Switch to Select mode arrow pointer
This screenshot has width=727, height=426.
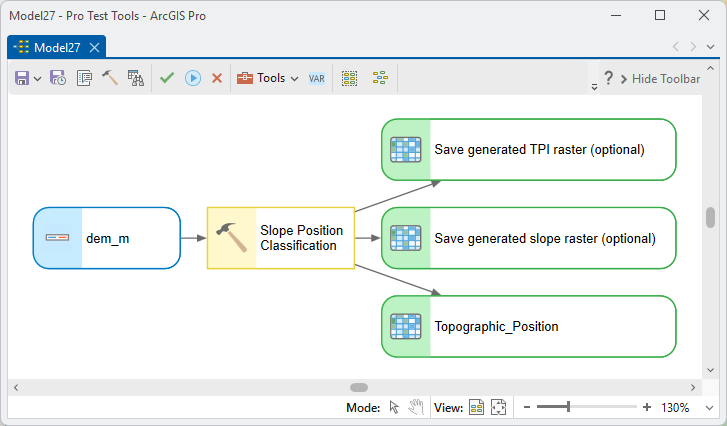click(x=394, y=407)
